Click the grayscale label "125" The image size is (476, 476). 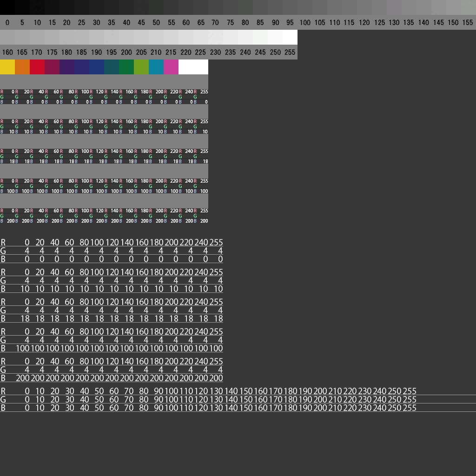tap(379, 22)
